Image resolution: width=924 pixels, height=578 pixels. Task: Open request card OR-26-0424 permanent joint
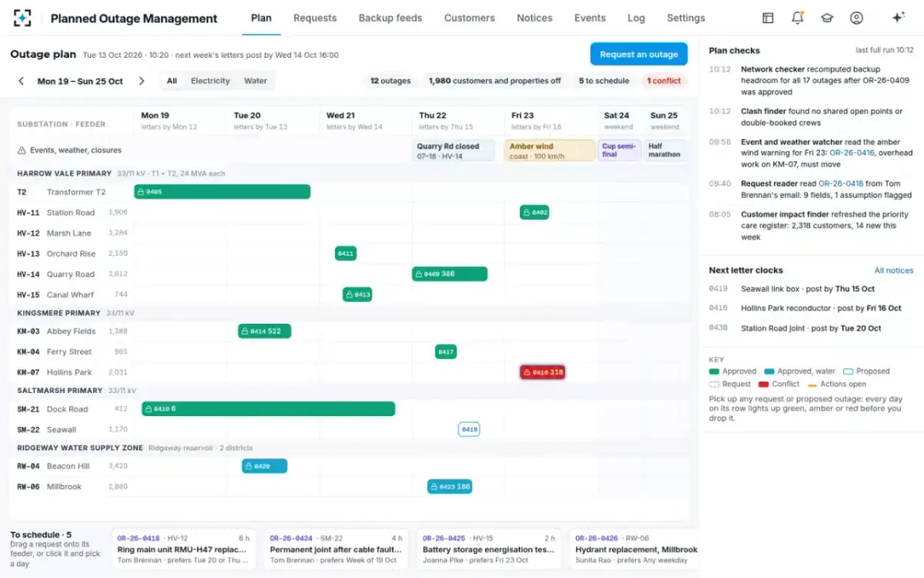(x=336, y=549)
